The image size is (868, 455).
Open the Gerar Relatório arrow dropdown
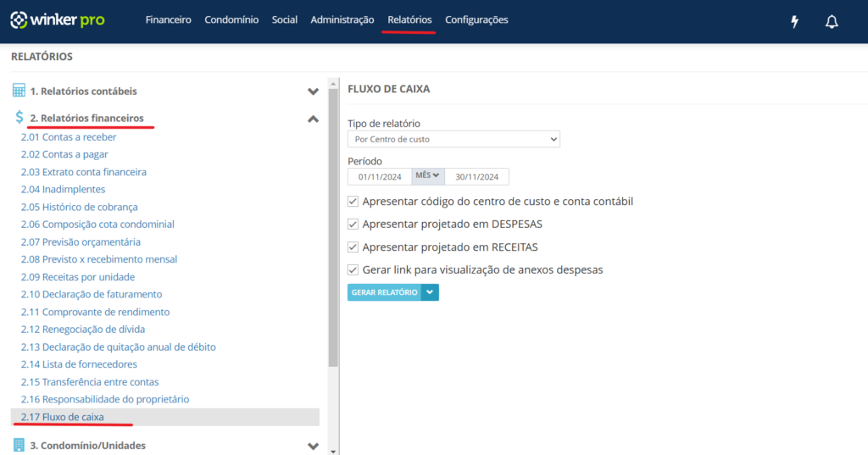(x=430, y=292)
